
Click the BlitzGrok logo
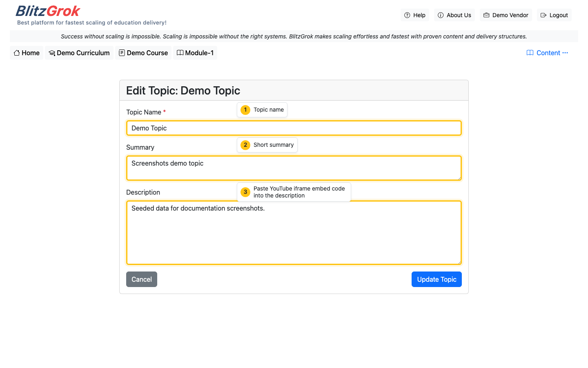47,11
